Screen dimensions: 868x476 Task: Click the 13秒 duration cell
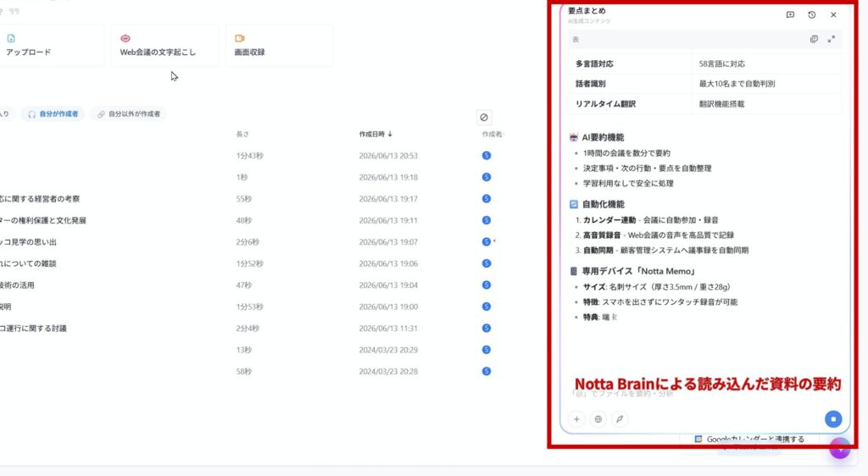click(x=244, y=350)
